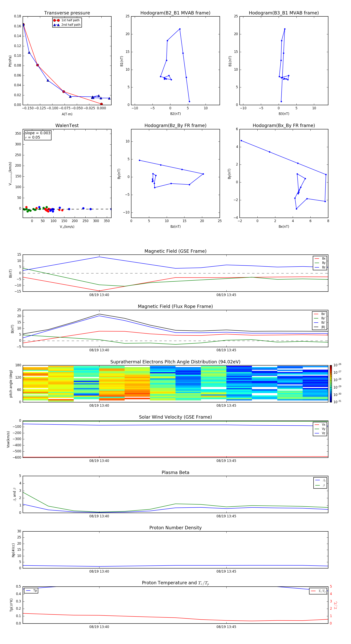Click the 'Hodogram(Bz_By FR frame)' title

[x=175, y=125]
